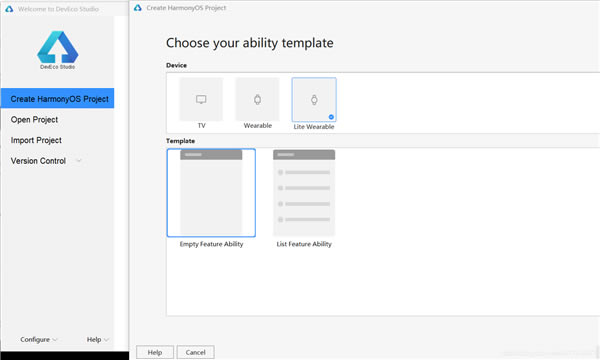The height and width of the screenshot is (360, 600).
Task: Click the Create HarmonyOS Project title bar icon
Action: point(138,8)
